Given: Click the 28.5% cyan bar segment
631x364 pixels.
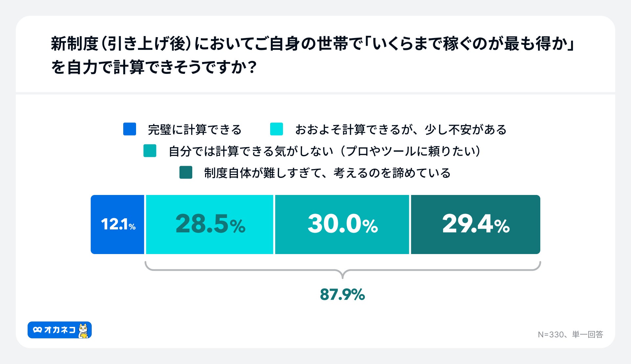Looking at the screenshot, I should [210, 225].
